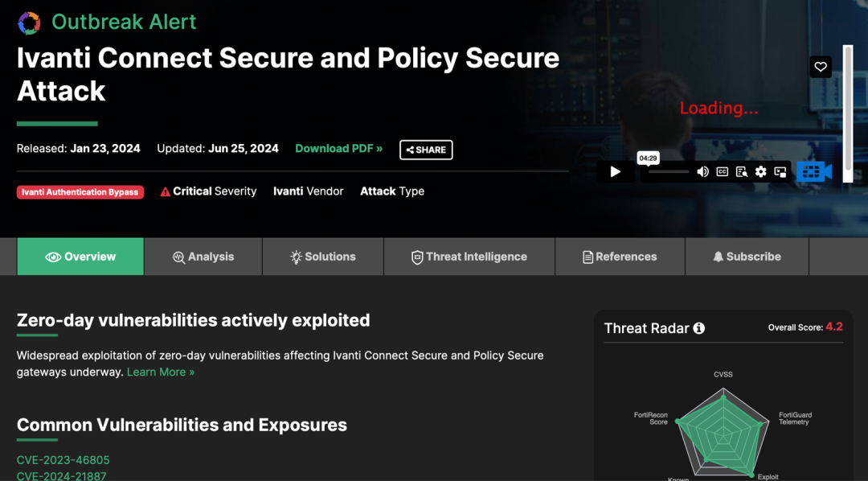Open the CVE-2024-21887 link
This screenshot has height=481, width=868.
point(61,476)
